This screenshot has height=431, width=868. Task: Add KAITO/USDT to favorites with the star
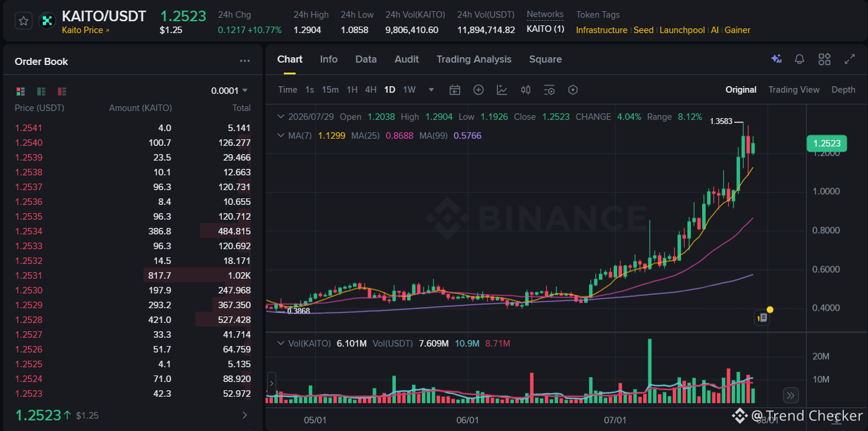pyautogui.click(x=24, y=21)
